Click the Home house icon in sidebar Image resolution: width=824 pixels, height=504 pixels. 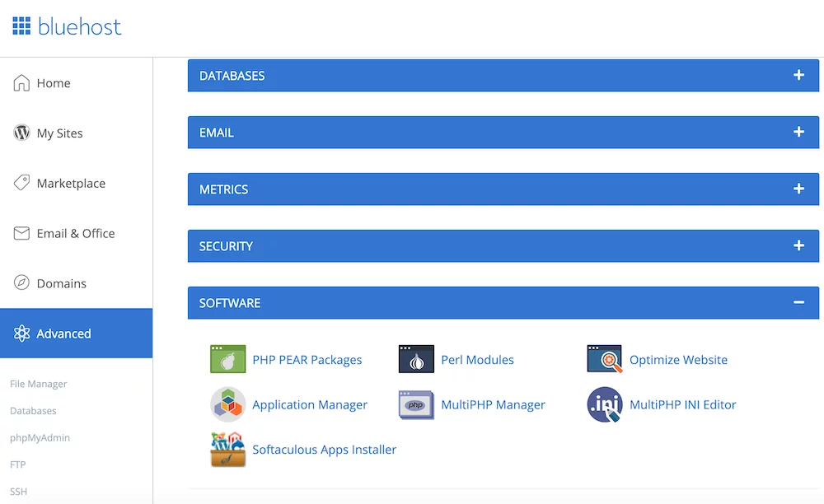pyautogui.click(x=21, y=83)
